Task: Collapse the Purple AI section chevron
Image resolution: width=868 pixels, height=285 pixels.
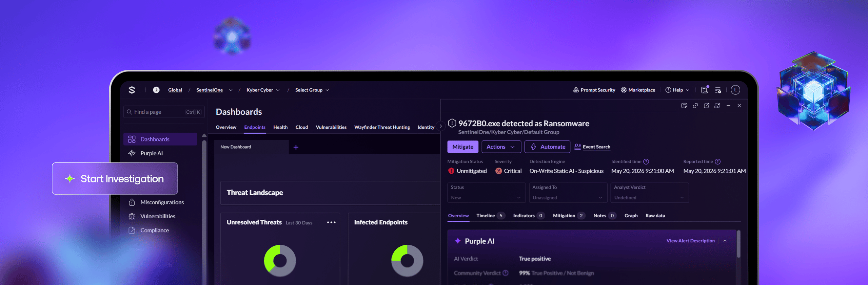Action: click(725, 241)
